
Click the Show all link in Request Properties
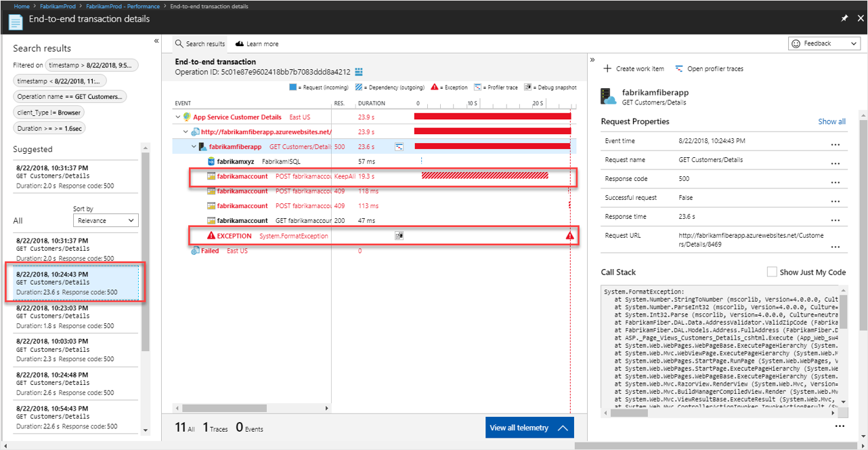pyautogui.click(x=831, y=122)
